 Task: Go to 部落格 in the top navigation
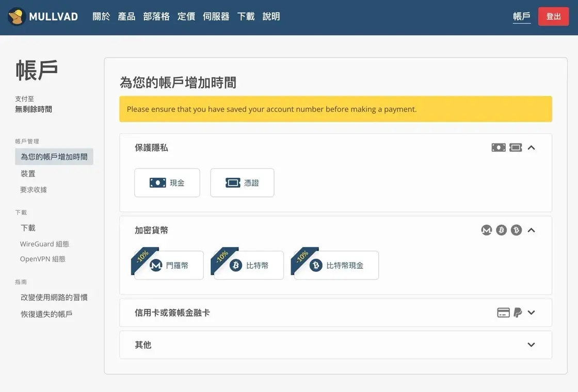[156, 17]
